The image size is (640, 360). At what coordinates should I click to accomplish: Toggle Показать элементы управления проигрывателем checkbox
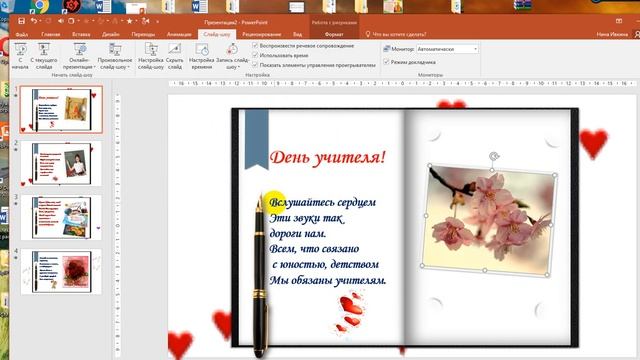click(255, 64)
